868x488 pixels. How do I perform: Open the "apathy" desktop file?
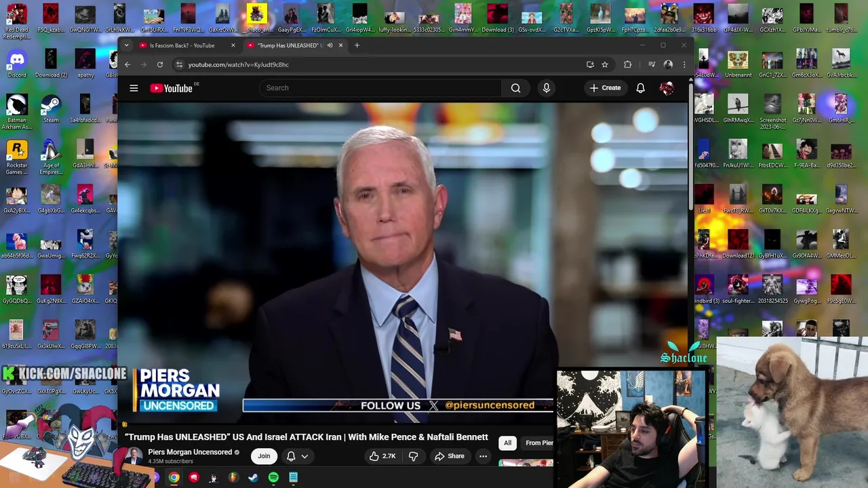point(85,64)
